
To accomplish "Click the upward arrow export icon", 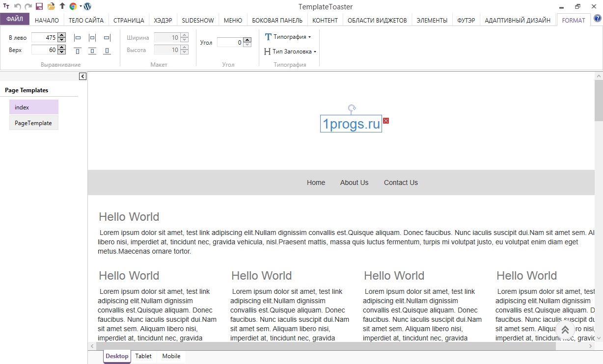I will tap(62, 6).
